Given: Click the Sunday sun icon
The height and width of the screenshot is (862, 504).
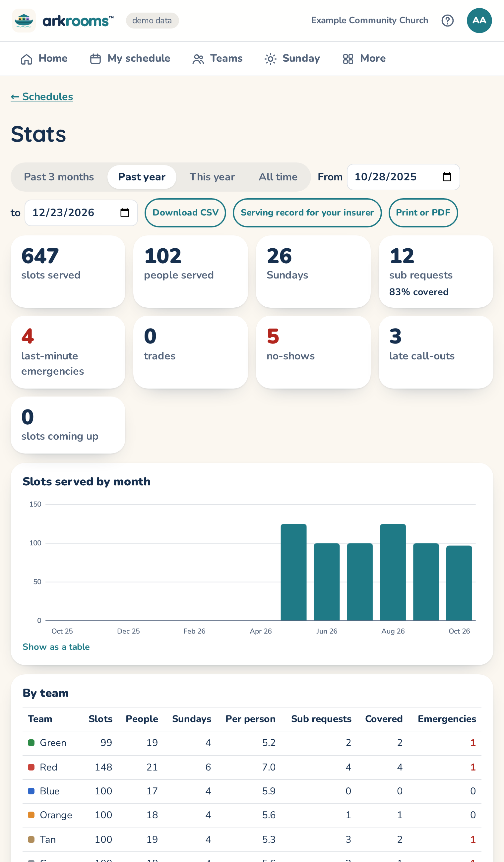Looking at the screenshot, I should tap(270, 59).
